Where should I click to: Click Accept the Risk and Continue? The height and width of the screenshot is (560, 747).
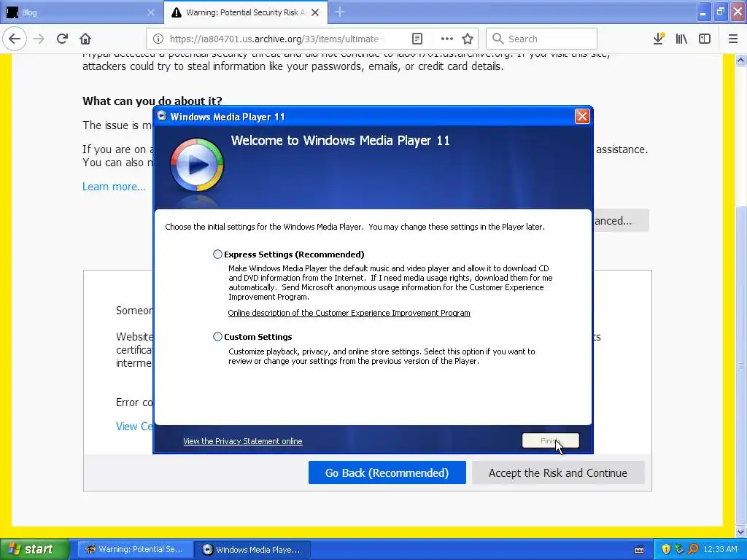point(558,472)
